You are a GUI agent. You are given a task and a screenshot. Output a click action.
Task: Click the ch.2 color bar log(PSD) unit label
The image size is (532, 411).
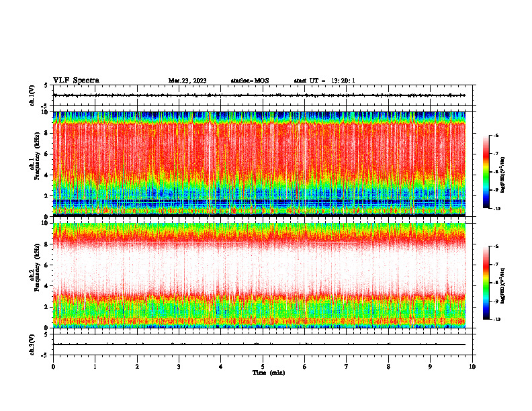click(x=503, y=286)
